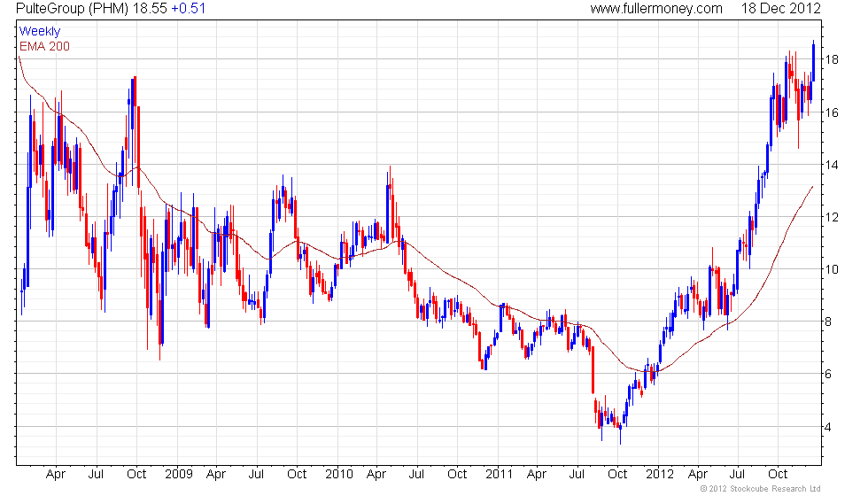
Task: Click the 2012 x-axis label
Action: coord(660,474)
